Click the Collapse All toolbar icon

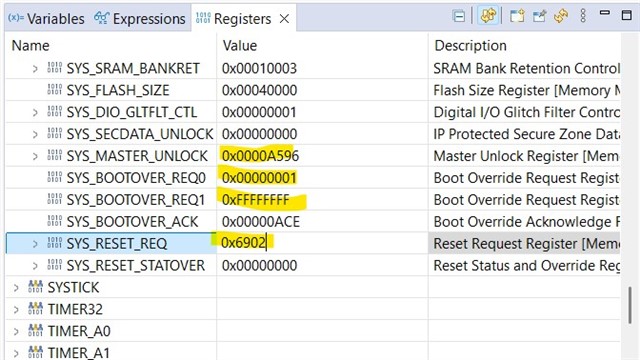tap(459, 16)
